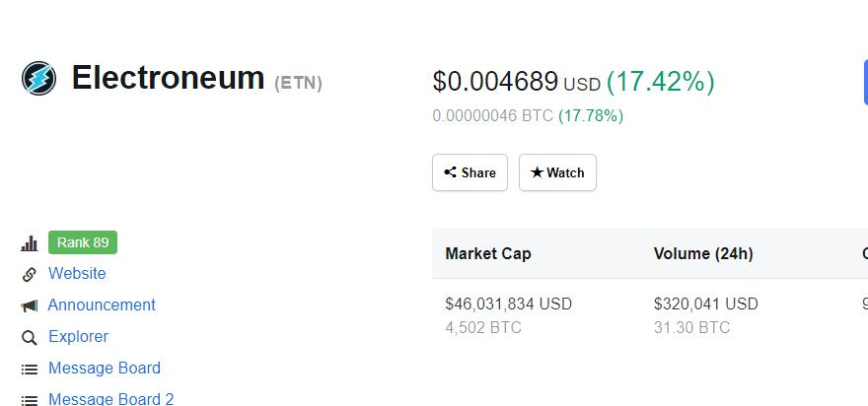
Task: Click the magnifier icon beside Explorer
Action: click(30, 337)
